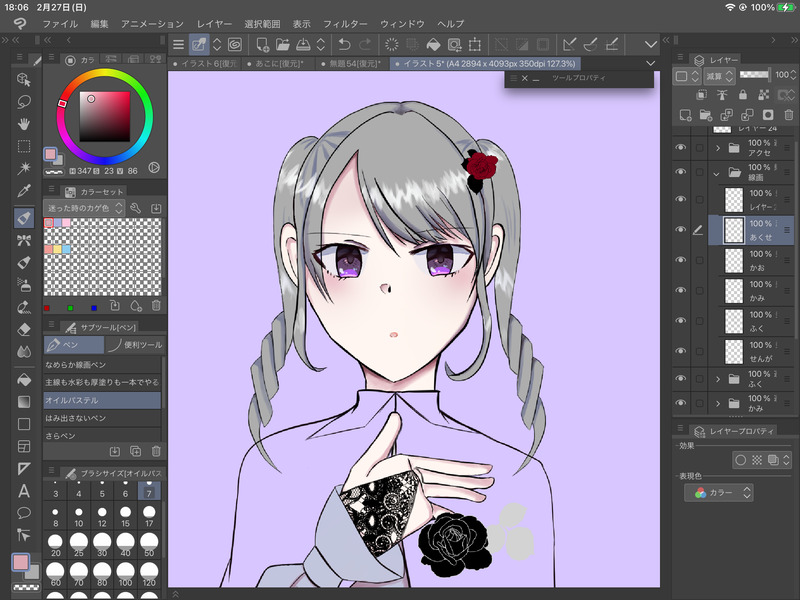Click the Open file folder icon
The width and height of the screenshot is (800, 600).
click(283, 45)
